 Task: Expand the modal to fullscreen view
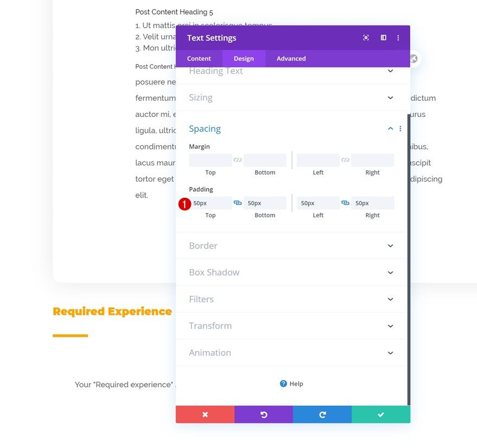click(383, 37)
